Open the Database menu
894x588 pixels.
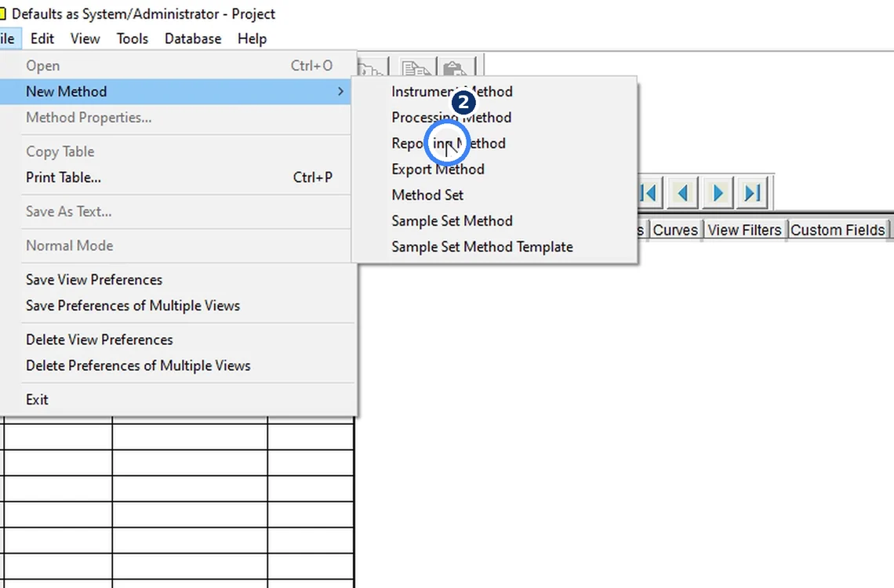pyautogui.click(x=193, y=38)
